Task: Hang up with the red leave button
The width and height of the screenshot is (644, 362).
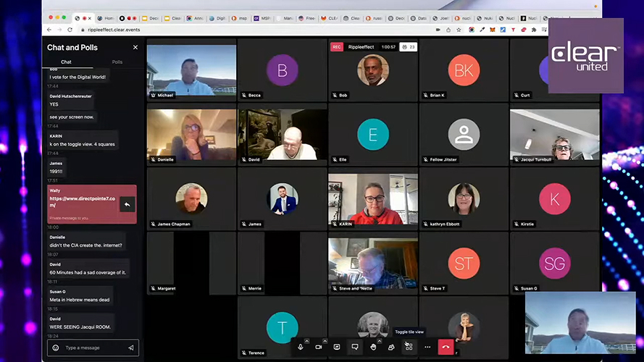Action: coord(446,348)
